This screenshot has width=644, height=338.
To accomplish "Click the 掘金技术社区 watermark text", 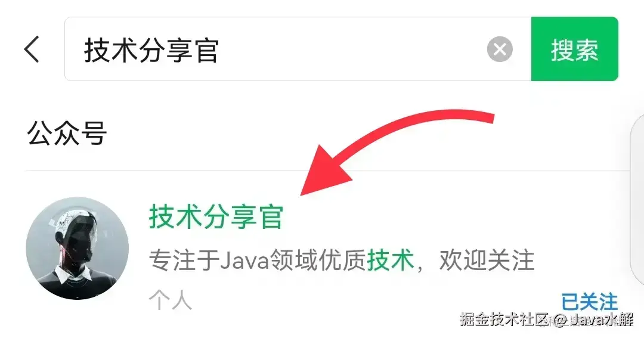I will click(505, 319).
